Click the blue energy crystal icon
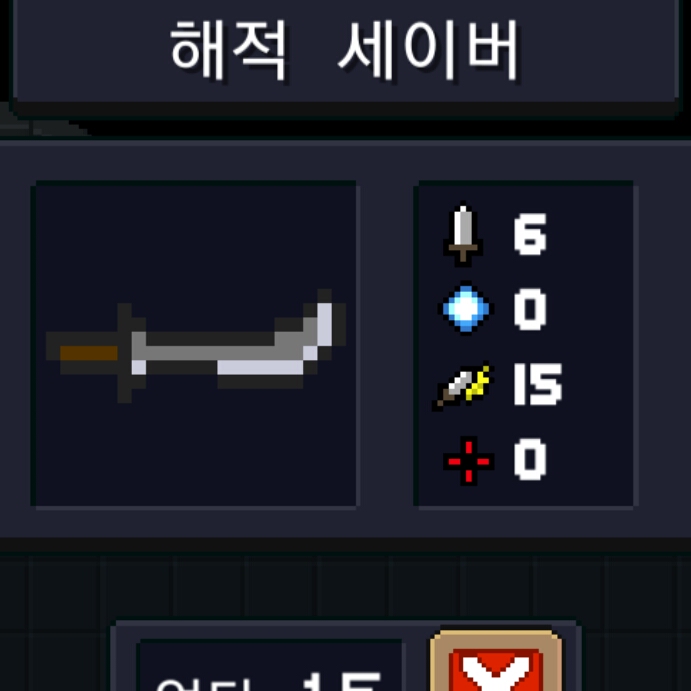 click(x=466, y=308)
